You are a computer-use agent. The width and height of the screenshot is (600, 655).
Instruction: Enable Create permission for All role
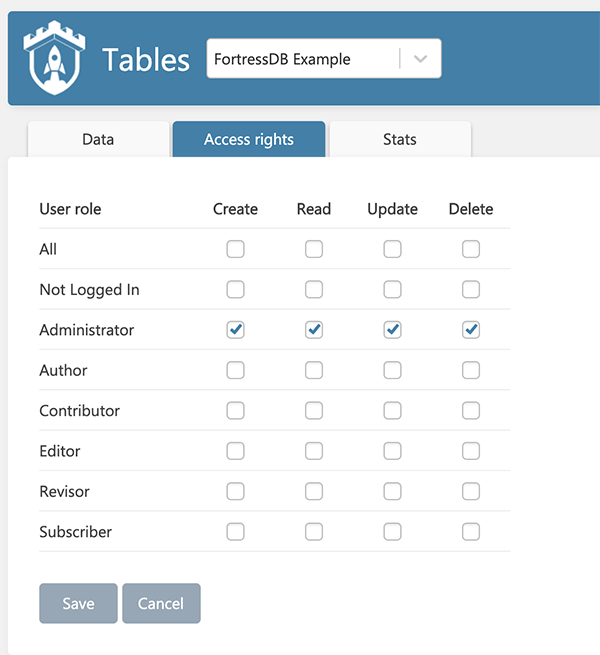click(235, 249)
